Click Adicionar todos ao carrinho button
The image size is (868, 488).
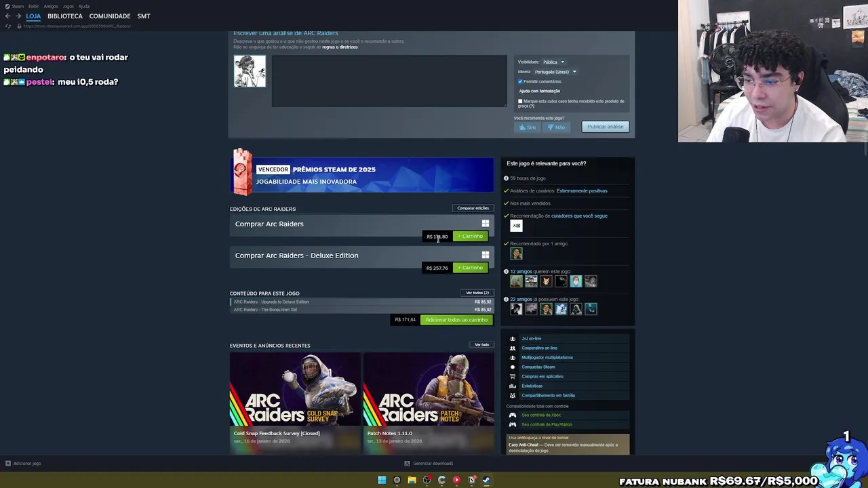click(456, 320)
